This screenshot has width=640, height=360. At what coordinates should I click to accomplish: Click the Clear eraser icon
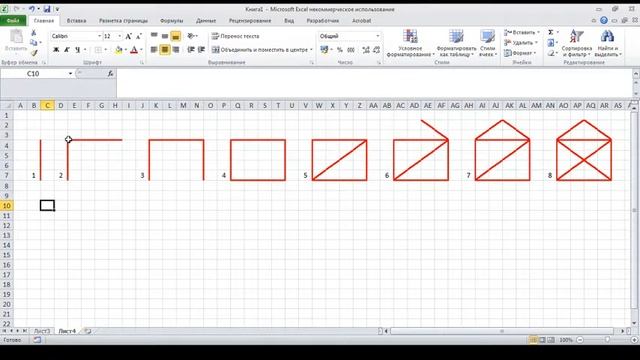[551, 53]
